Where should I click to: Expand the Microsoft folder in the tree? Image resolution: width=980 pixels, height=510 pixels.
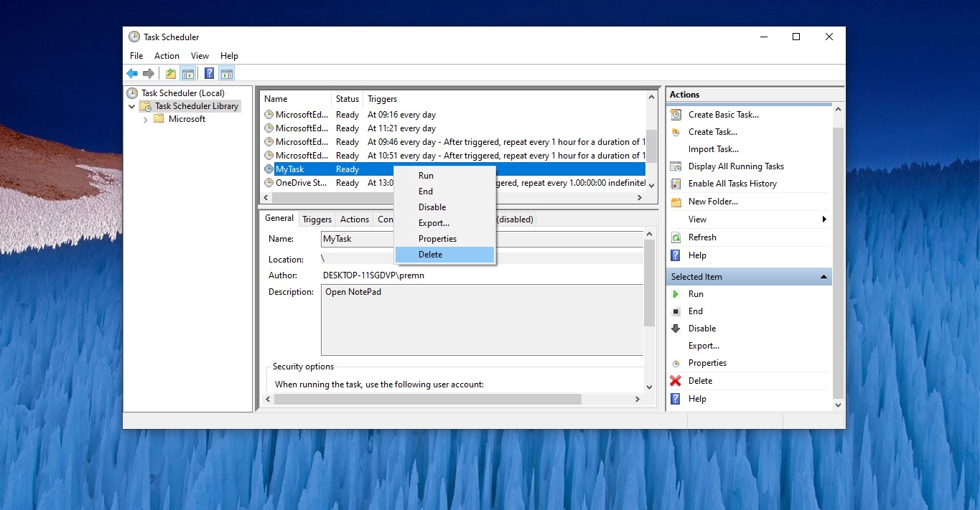[146, 118]
